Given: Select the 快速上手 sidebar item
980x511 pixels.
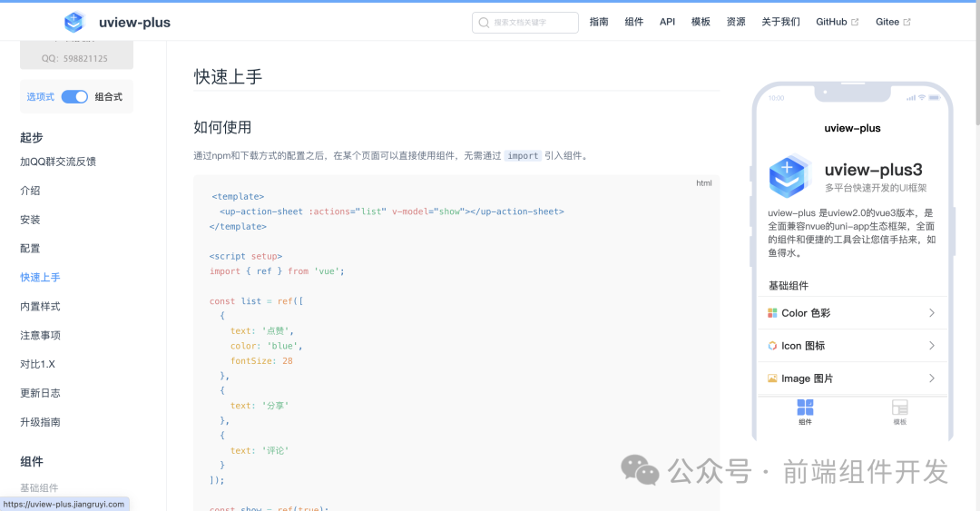Looking at the screenshot, I should click(x=40, y=277).
